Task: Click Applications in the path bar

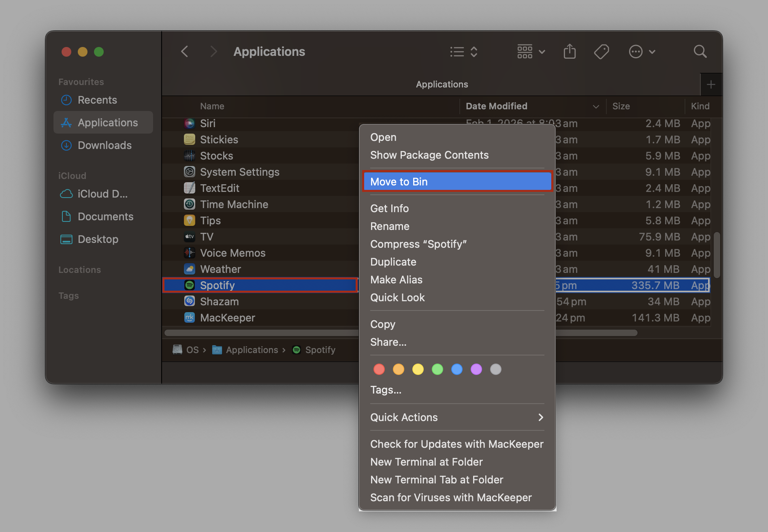Action: 245,350
